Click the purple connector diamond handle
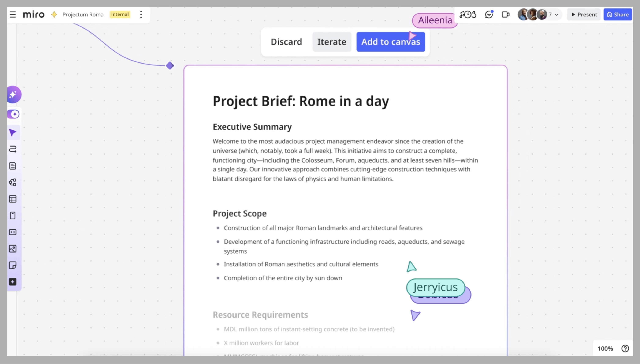Image resolution: width=640 pixels, height=364 pixels. (170, 66)
